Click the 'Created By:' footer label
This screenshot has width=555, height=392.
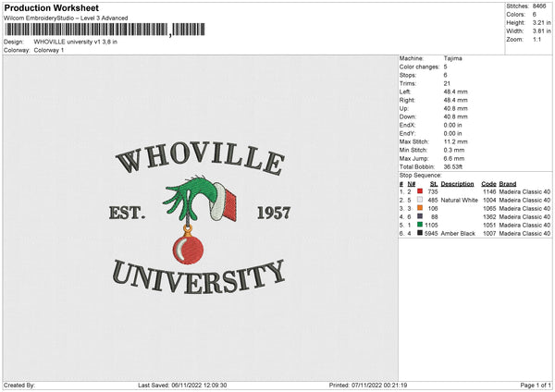pos(19,386)
